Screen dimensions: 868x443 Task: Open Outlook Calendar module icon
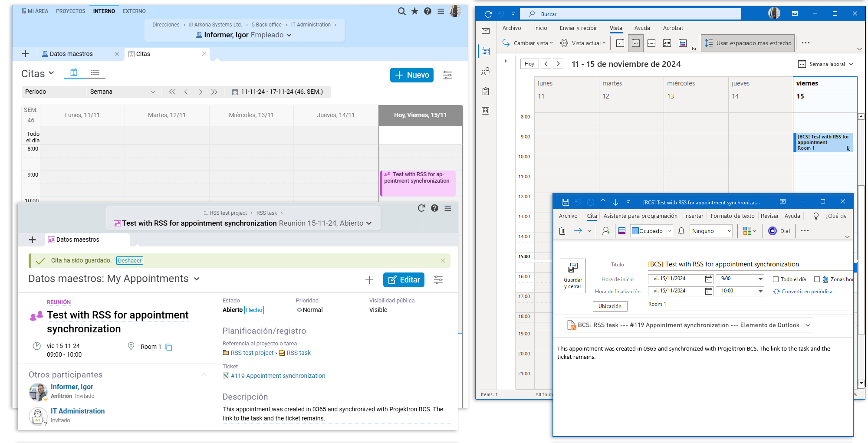pos(486,51)
